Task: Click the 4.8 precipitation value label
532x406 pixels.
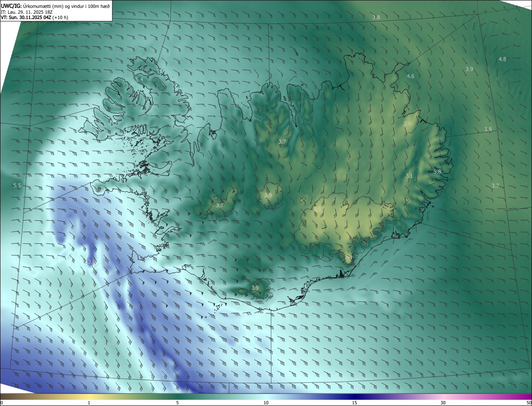Action: (x=502, y=59)
